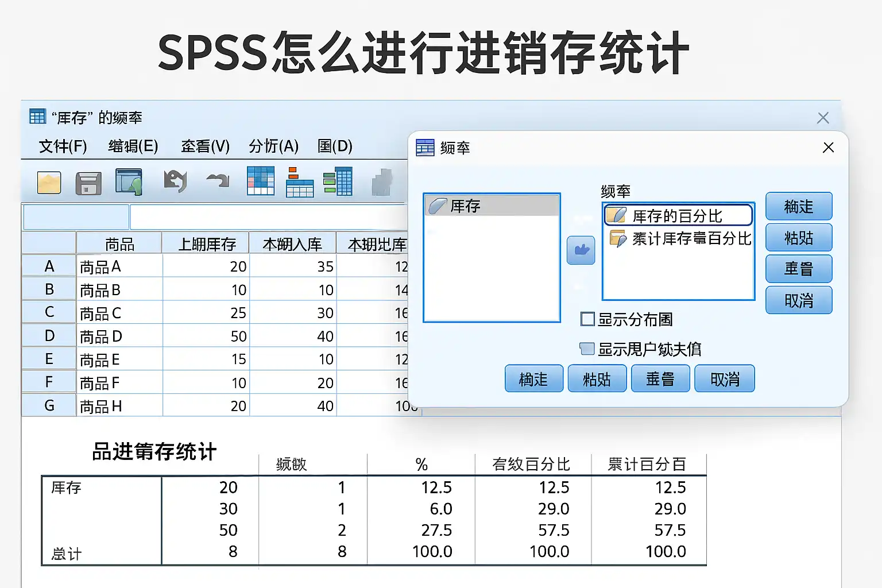Select the cumulative stock percentage item in target list

tap(680, 238)
